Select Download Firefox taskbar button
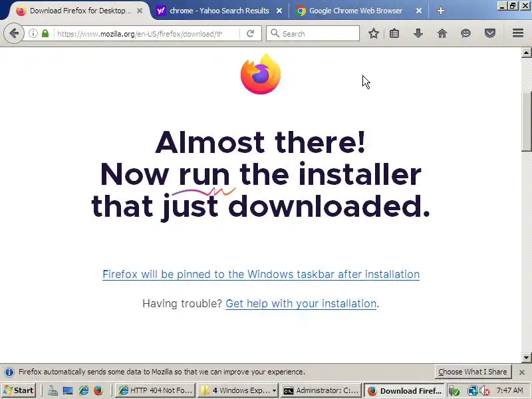The width and height of the screenshot is (532, 399). pos(404,390)
